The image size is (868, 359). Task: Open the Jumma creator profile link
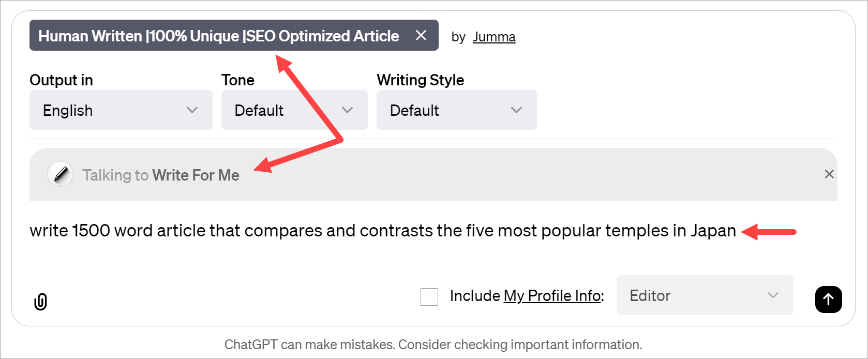(x=493, y=36)
